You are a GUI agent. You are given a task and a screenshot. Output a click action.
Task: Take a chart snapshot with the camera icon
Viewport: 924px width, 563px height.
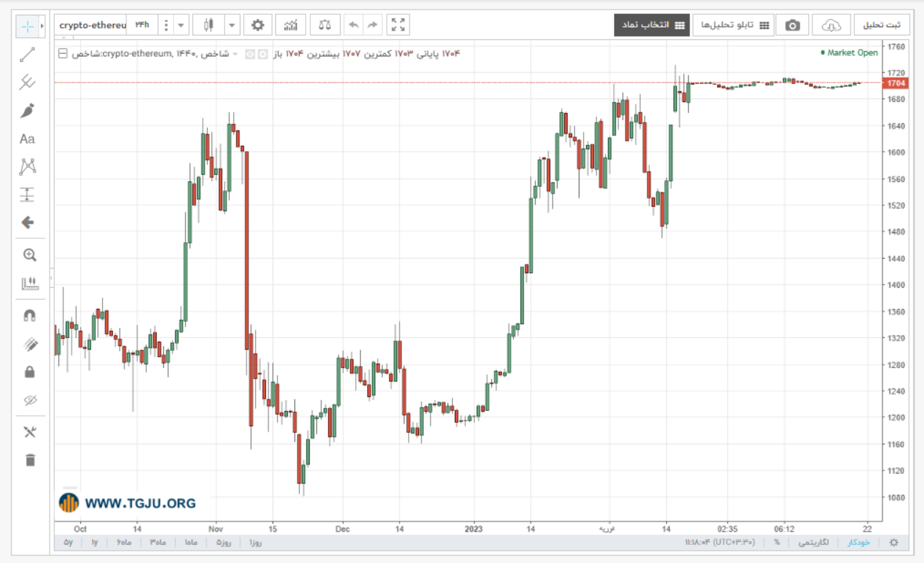pos(792,25)
